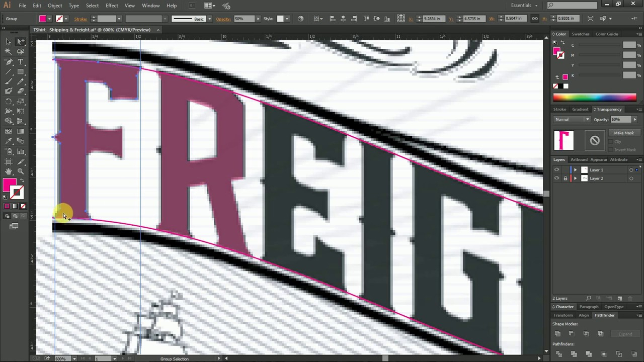Switch to the Align tab
644x362 pixels.
click(584, 315)
